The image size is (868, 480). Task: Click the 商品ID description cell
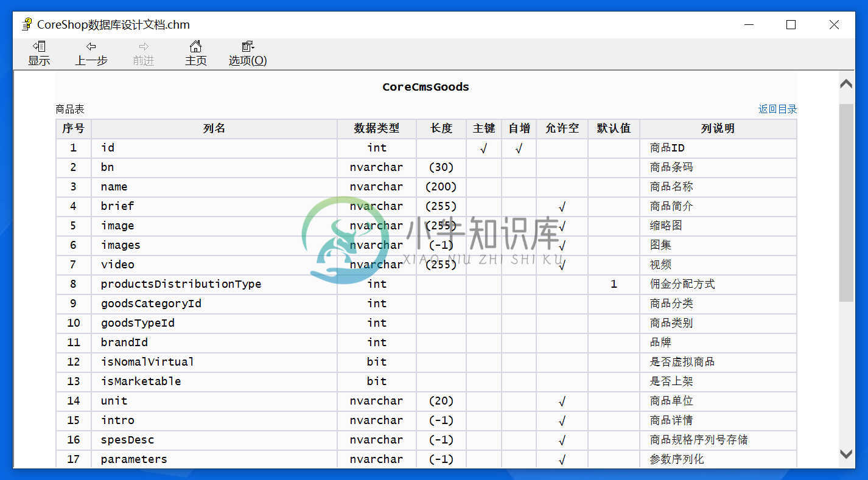click(x=718, y=148)
